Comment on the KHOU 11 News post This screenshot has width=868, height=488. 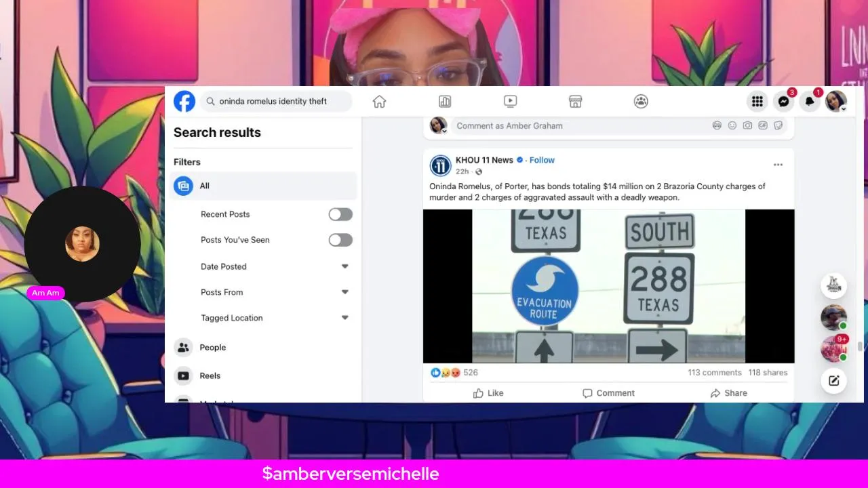(x=608, y=393)
